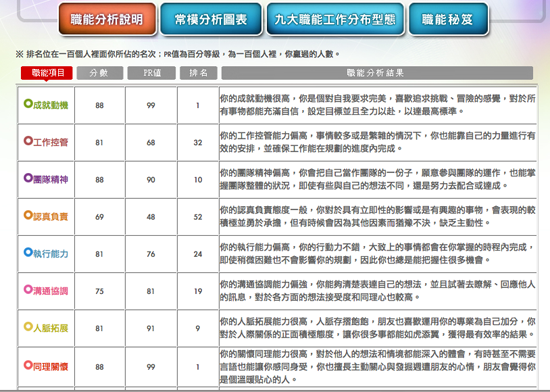The width and height of the screenshot is (550, 392).
Task: Click rank 19 in 溝通協調 row
Action: pos(198,291)
